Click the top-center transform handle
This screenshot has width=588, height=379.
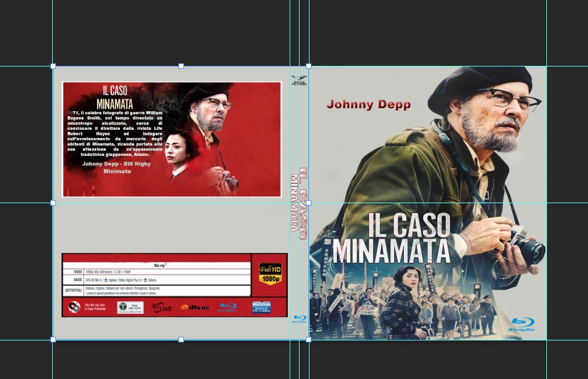[x=181, y=66]
